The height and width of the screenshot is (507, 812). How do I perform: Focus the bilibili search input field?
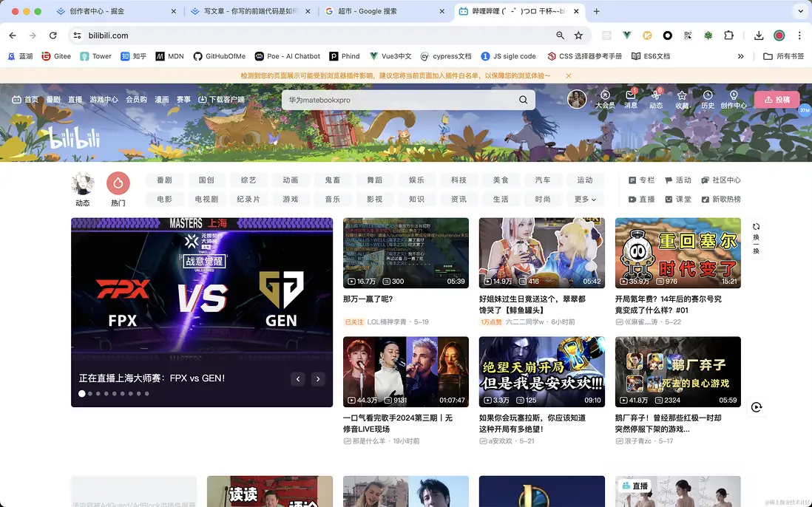(x=399, y=100)
